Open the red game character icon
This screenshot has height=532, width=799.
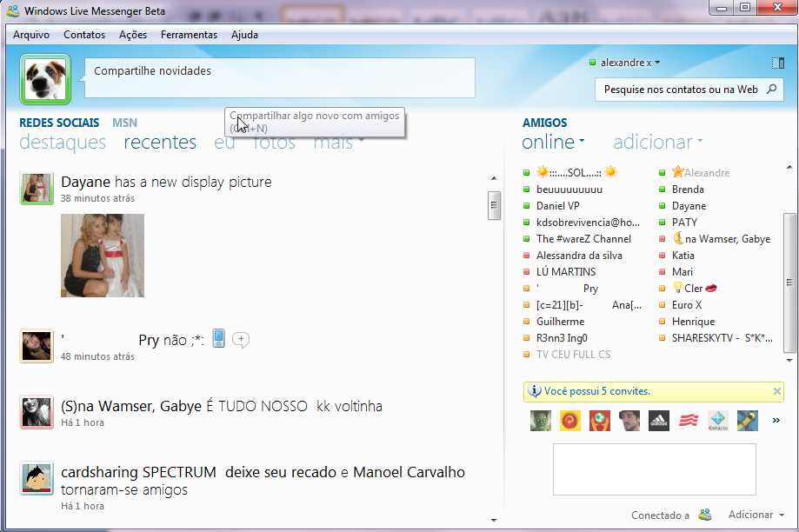click(600, 421)
